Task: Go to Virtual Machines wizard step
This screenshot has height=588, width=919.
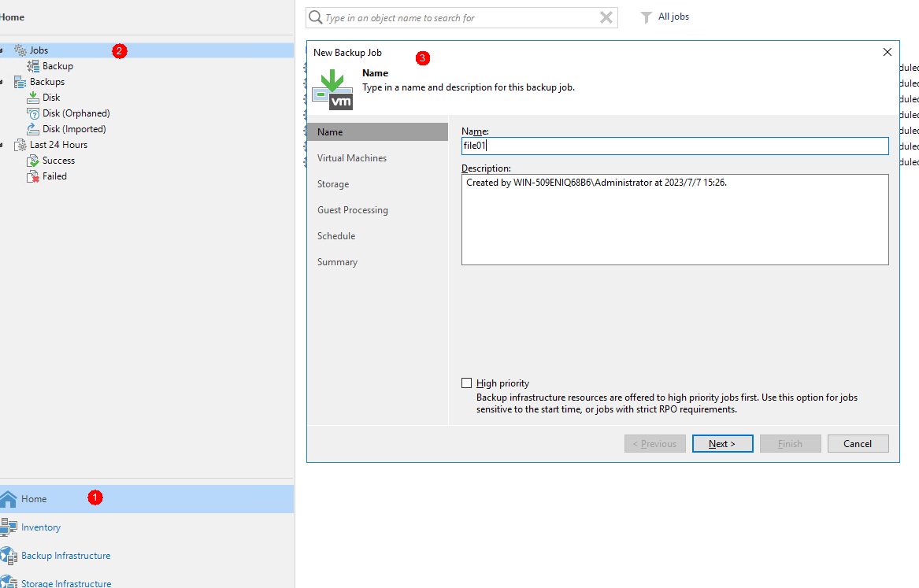Action: pos(351,158)
